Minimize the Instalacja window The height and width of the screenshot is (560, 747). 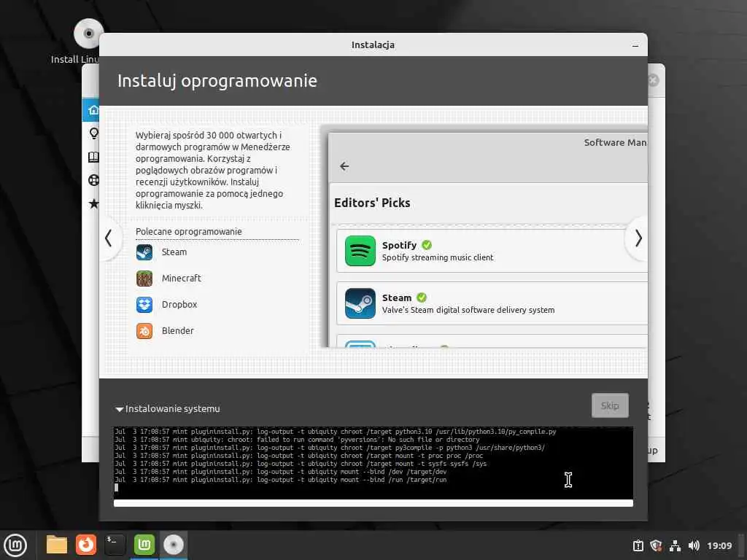click(635, 45)
